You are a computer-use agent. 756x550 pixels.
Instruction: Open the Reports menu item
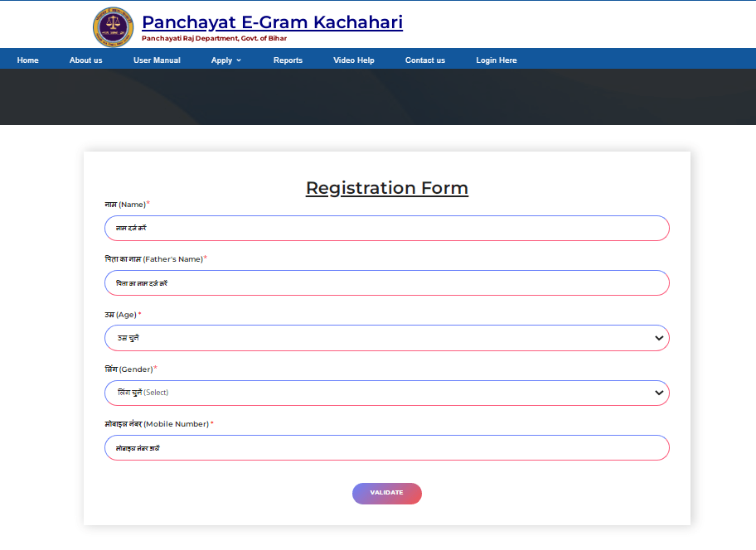288,60
